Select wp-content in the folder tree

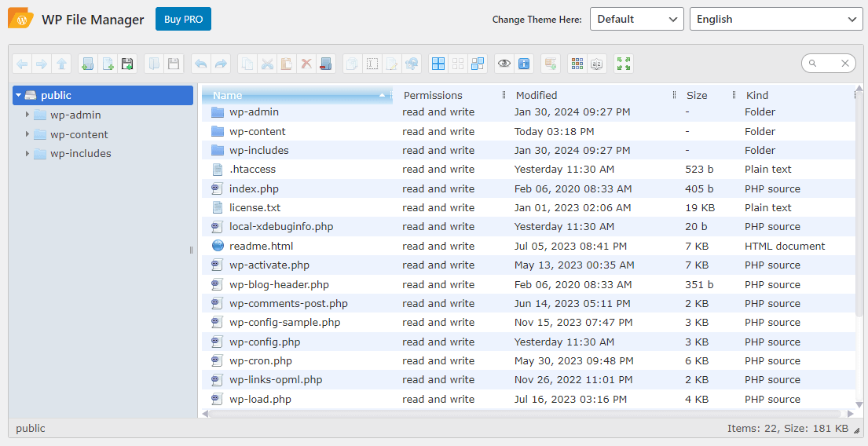pyautogui.click(x=79, y=134)
